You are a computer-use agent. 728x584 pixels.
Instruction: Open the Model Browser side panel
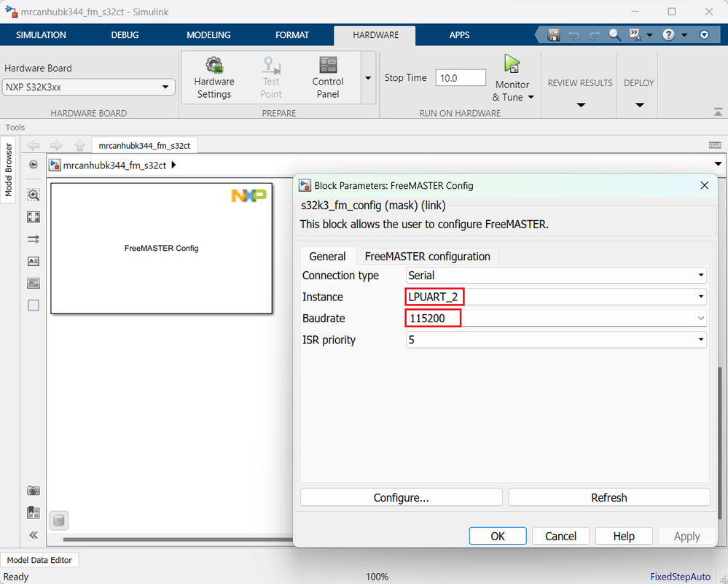point(8,170)
